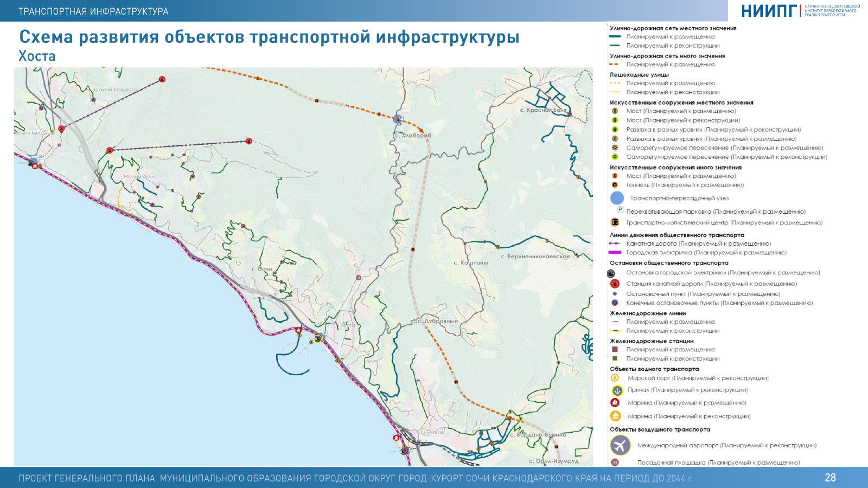Click Железнодорожные станции к реконструкции icon

(x=615, y=358)
